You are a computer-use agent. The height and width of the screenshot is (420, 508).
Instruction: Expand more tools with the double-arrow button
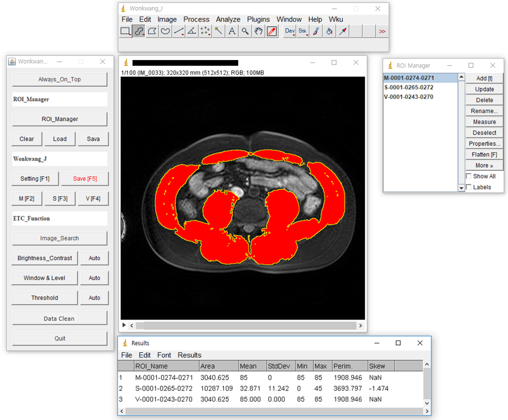click(382, 32)
